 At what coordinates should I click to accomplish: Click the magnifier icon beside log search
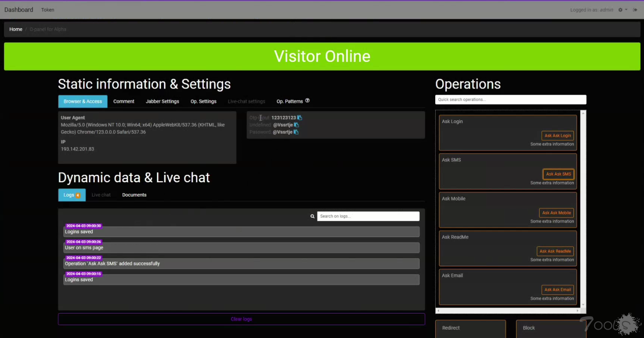[x=312, y=216]
